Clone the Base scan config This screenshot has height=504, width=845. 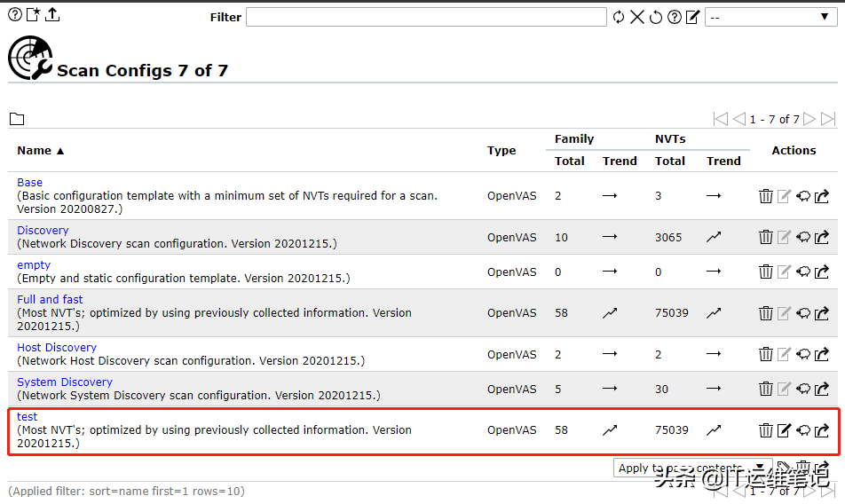(x=803, y=196)
